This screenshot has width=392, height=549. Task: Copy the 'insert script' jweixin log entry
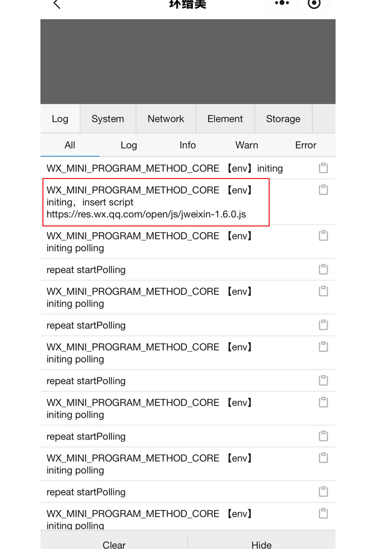324,190
